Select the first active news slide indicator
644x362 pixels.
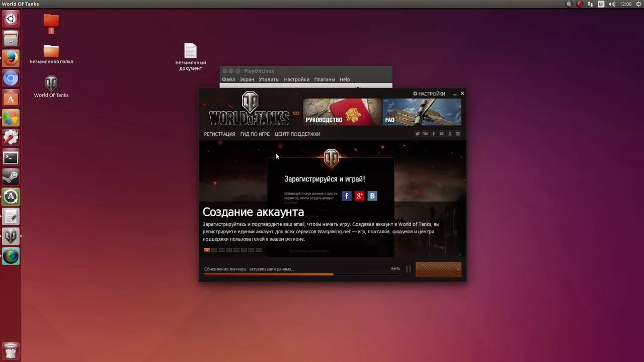click(x=207, y=250)
